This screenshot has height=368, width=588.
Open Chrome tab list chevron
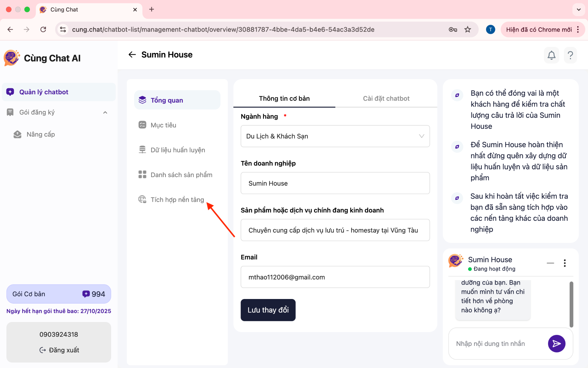click(x=579, y=9)
